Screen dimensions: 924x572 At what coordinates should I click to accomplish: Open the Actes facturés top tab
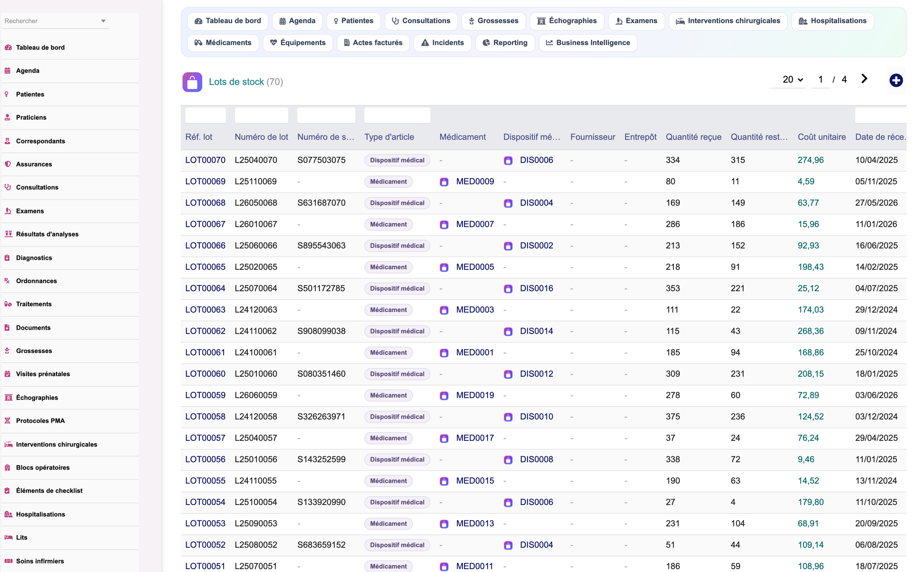pos(373,43)
